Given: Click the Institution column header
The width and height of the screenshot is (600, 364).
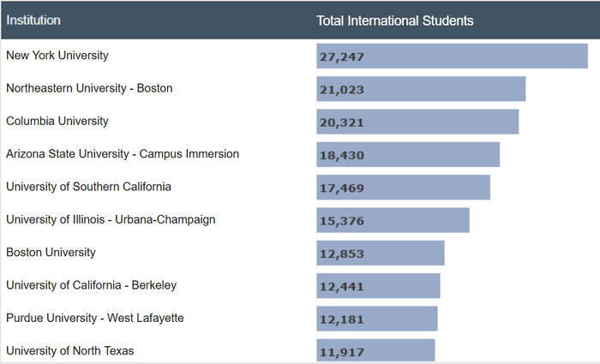Looking at the screenshot, I should pyautogui.click(x=33, y=21).
